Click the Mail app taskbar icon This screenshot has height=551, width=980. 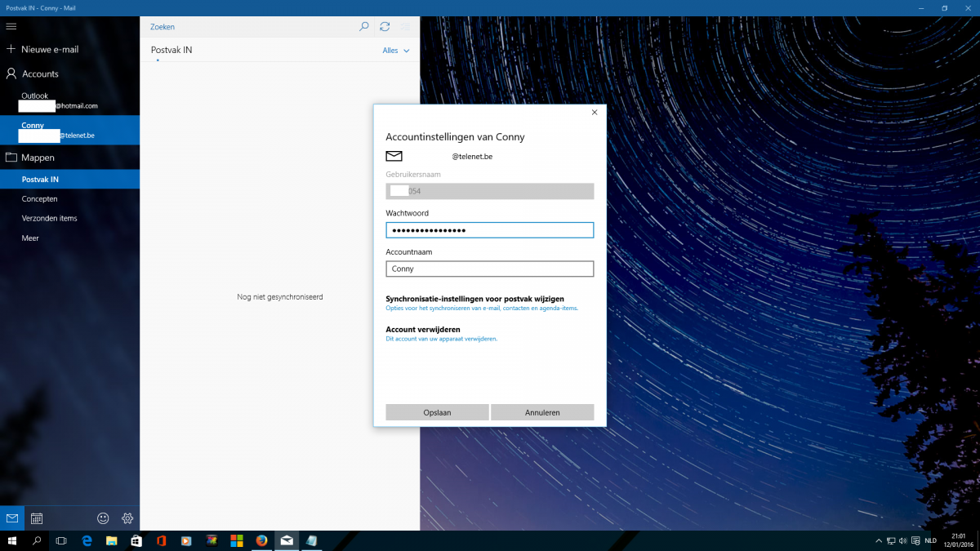pos(287,540)
